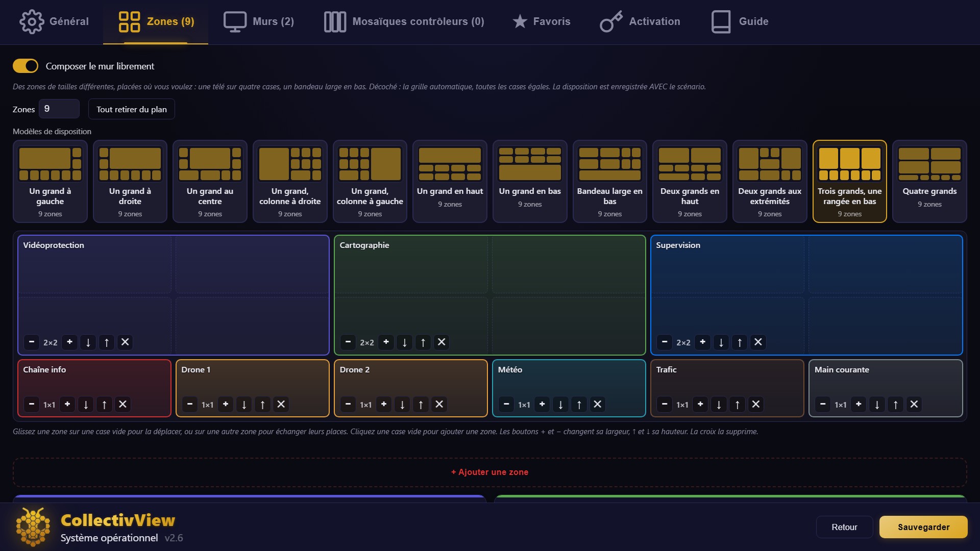Delete the Drone 2 zone
980x551 pixels.
pyautogui.click(x=439, y=404)
